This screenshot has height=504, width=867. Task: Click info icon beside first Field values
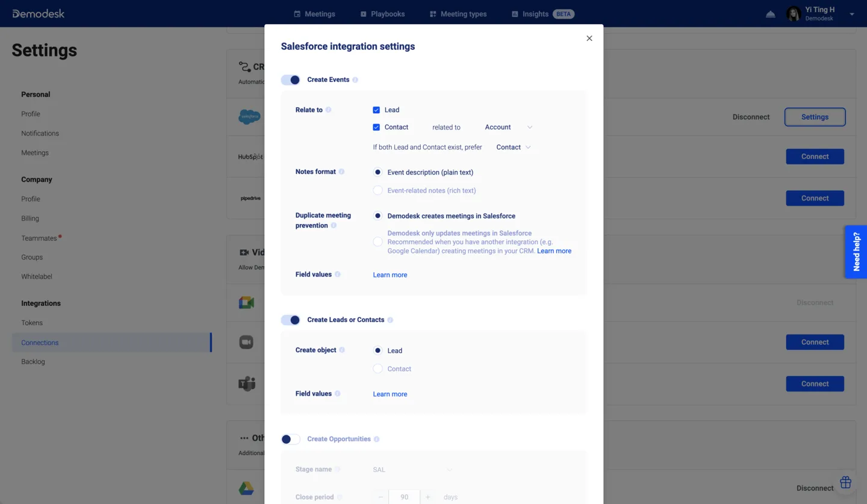tap(338, 275)
